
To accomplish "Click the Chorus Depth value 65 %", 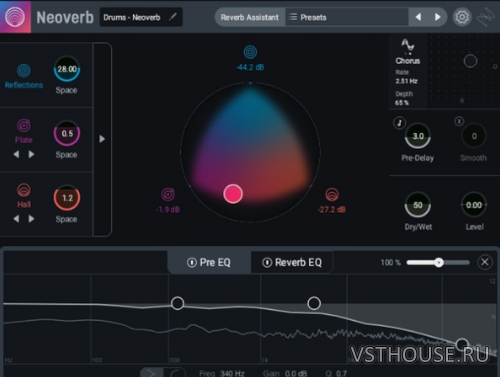I will point(402,103).
